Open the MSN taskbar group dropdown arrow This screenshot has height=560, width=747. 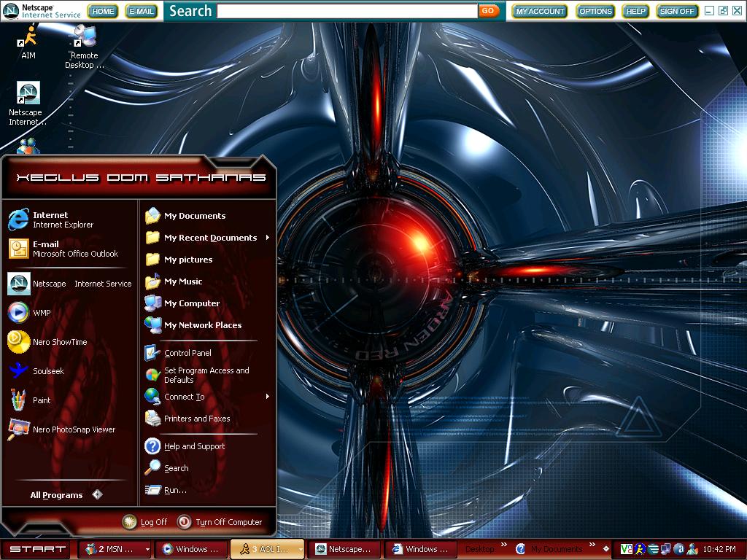click(147, 549)
